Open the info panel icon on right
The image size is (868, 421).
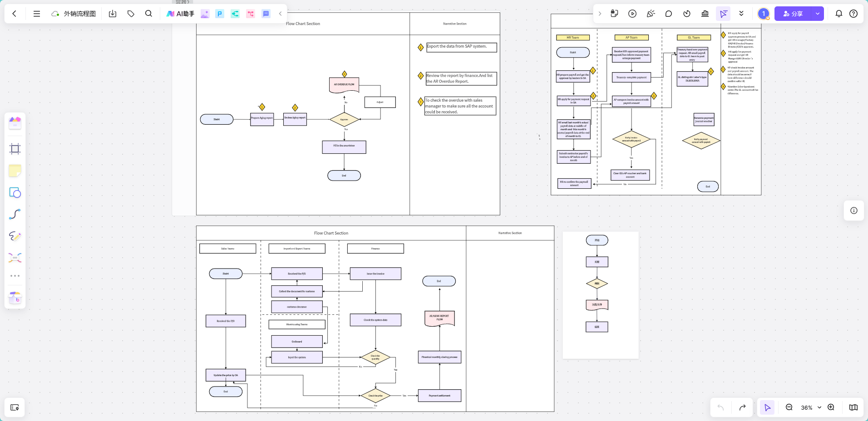coord(854,210)
